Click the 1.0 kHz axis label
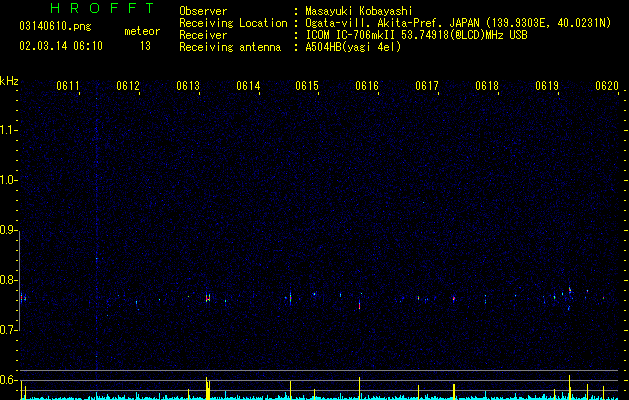This screenshot has height=400, width=629. tap(9, 180)
